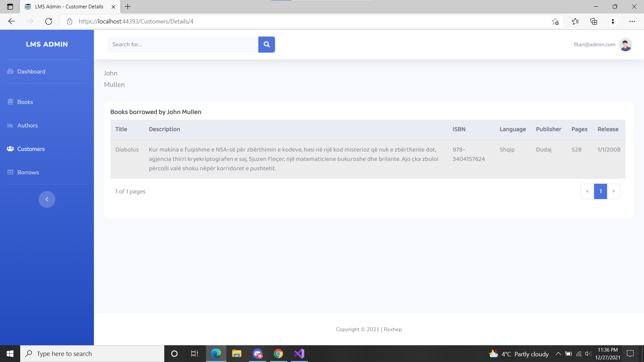Select page 1 in pagination

pyautogui.click(x=600, y=191)
